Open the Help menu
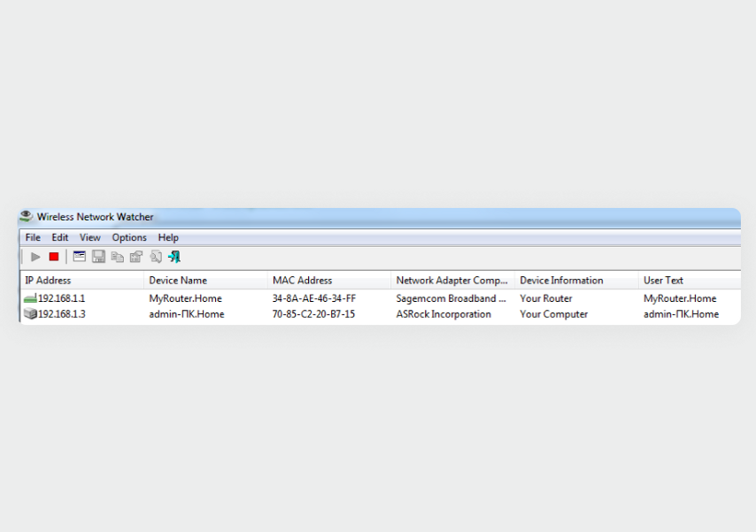Screen dimensions: 756x532 168,237
